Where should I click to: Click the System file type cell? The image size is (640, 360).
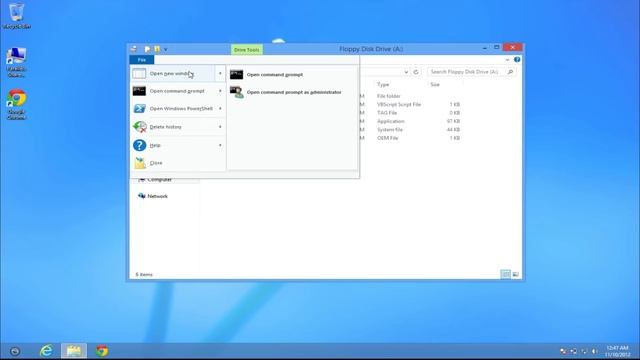pos(390,129)
